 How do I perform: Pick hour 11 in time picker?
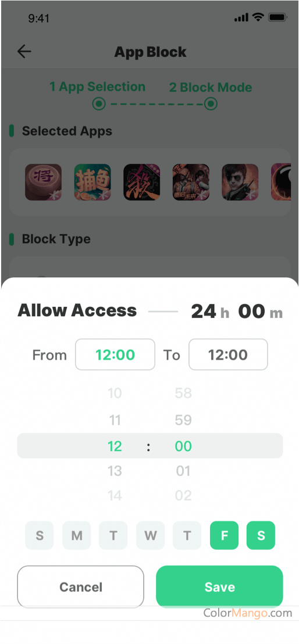(115, 420)
